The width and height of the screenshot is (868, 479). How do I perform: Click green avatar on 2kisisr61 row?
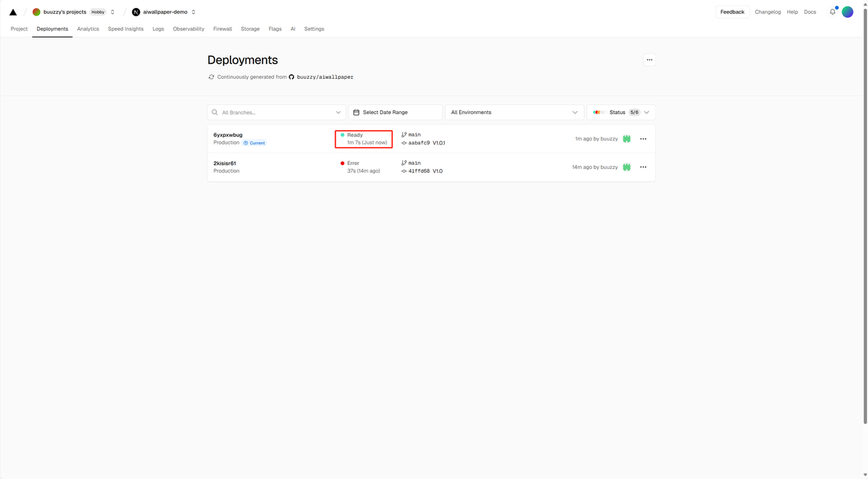tap(627, 167)
